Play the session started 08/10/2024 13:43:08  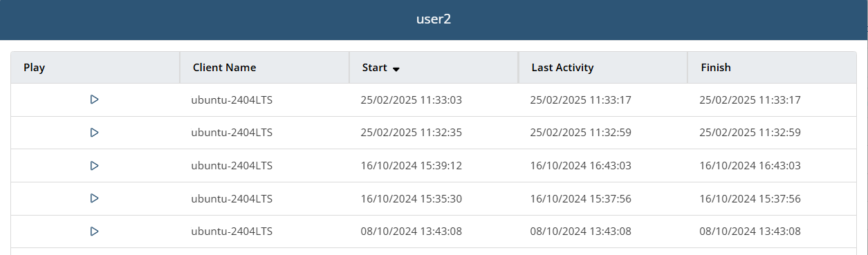pos(95,232)
